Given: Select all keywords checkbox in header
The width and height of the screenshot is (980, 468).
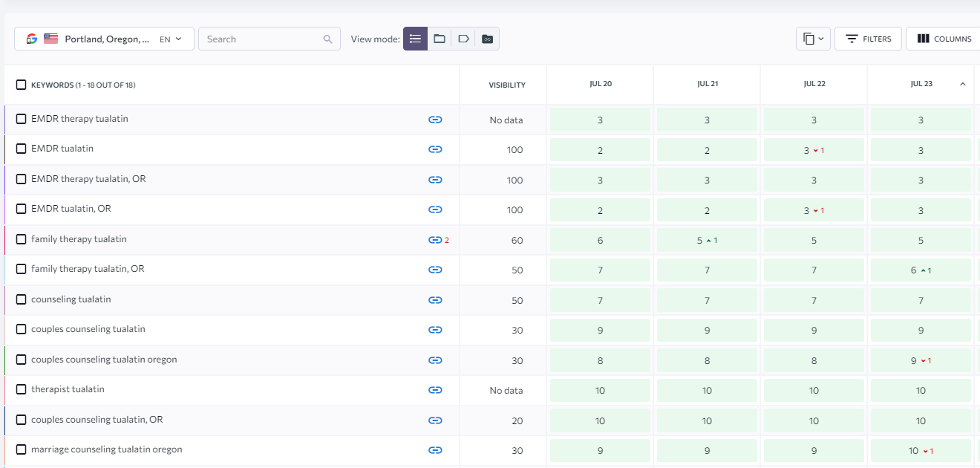Looking at the screenshot, I should pos(21,85).
